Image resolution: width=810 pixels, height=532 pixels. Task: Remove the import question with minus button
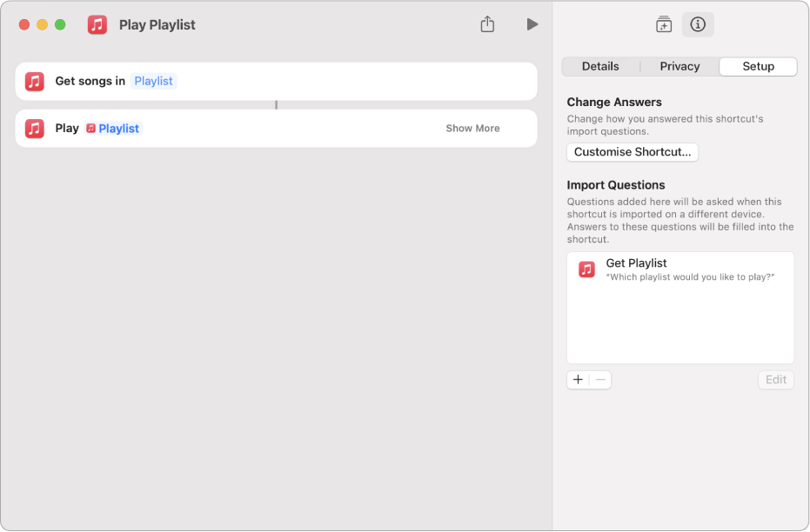pyautogui.click(x=600, y=380)
